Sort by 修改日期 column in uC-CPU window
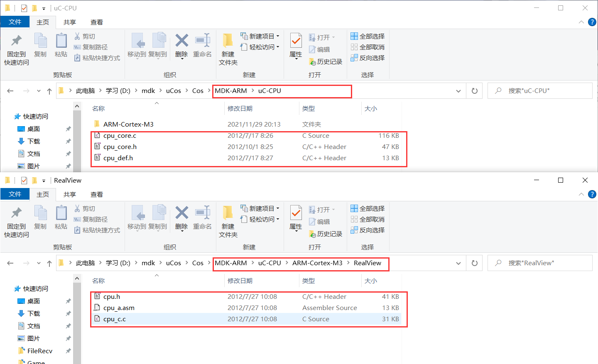This screenshot has width=598, height=364. pos(240,109)
